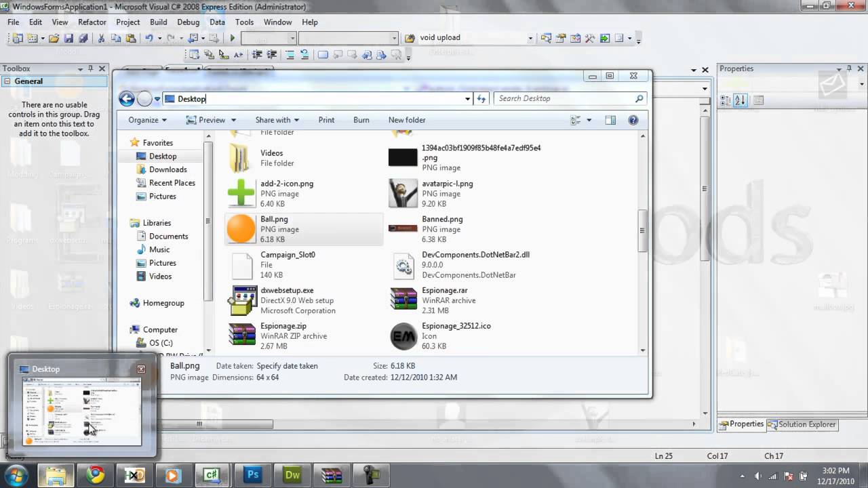Click the Open File toolbar icon

click(x=54, y=39)
